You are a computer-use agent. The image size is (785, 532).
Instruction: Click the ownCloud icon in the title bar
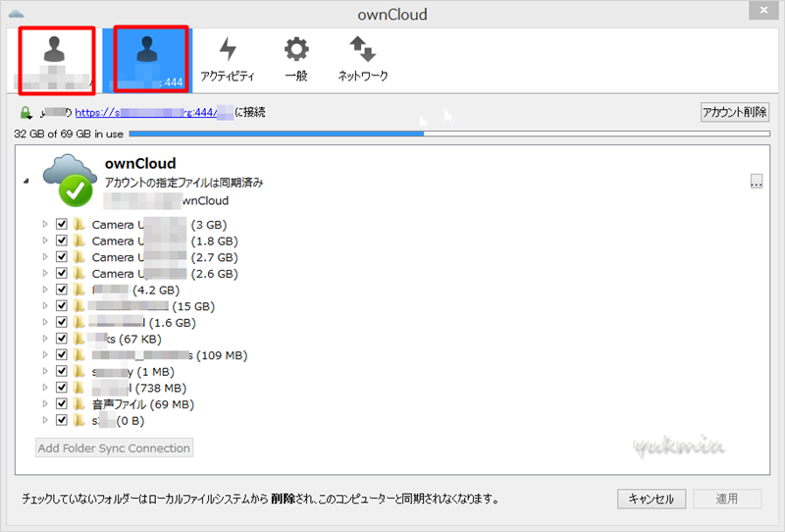(x=17, y=14)
